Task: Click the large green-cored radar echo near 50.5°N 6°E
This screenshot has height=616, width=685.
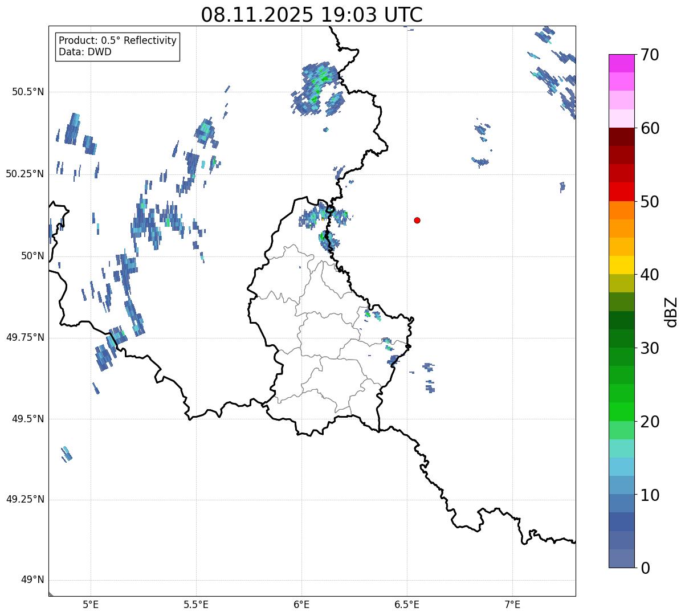Action: pos(318,89)
